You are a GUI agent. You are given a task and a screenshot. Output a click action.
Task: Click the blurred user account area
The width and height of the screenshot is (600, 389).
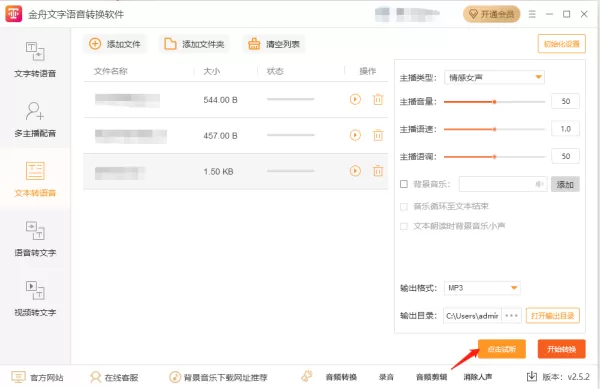coord(407,15)
